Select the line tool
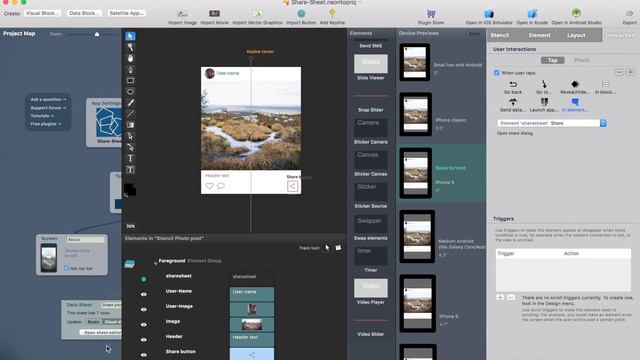The image size is (640, 360). pos(130,114)
